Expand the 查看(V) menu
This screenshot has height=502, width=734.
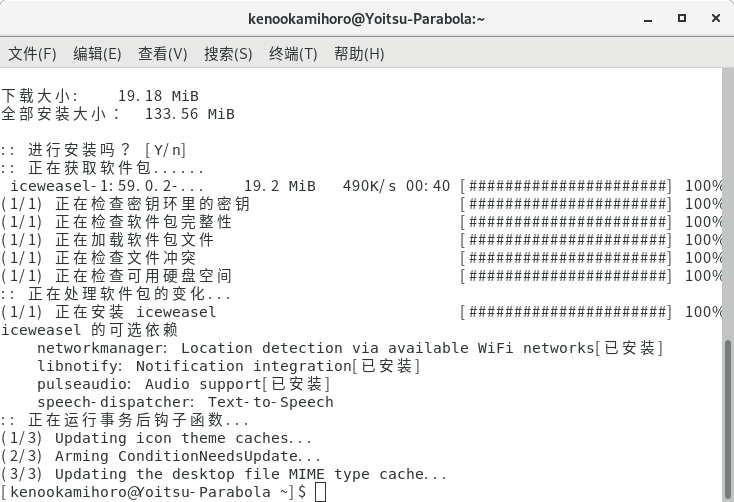pyautogui.click(x=162, y=54)
